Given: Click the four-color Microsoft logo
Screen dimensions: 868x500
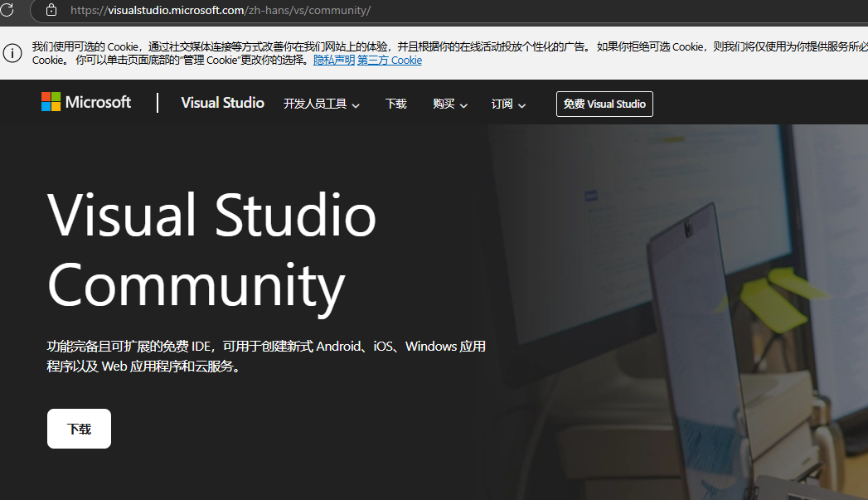Looking at the screenshot, I should (51, 102).
